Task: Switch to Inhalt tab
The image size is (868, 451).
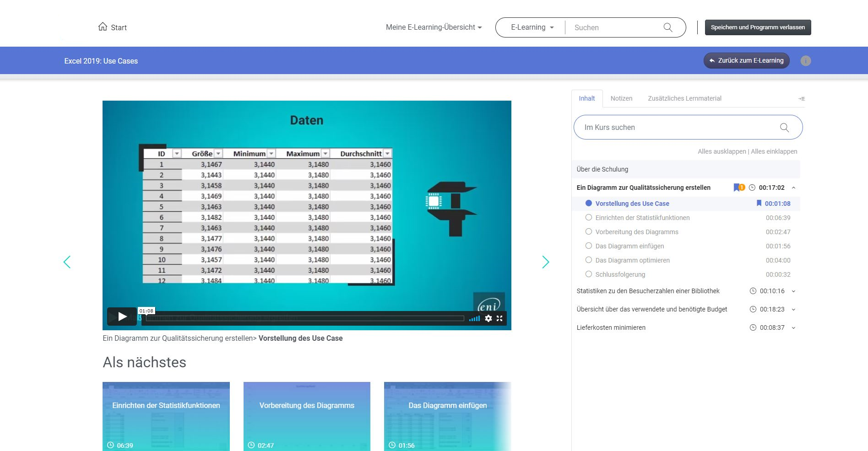Action: coord(587,98)
